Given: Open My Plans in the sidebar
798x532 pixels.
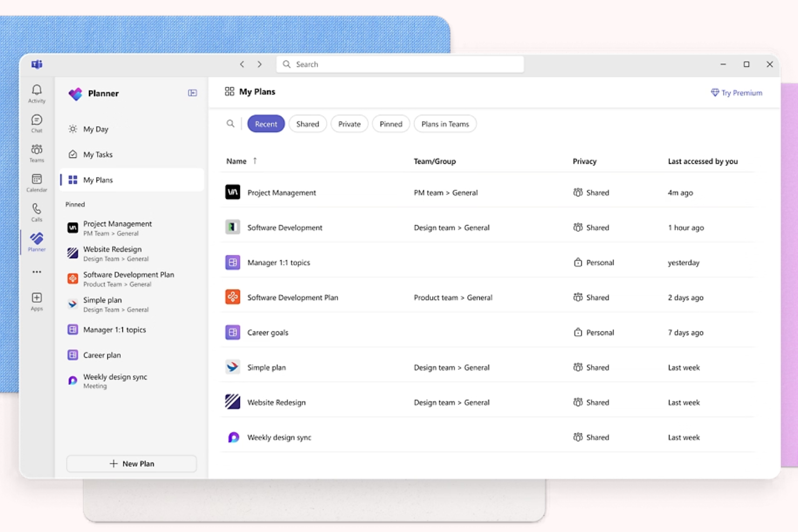Looking at the screenshot, I should click(x=132, y=180).
